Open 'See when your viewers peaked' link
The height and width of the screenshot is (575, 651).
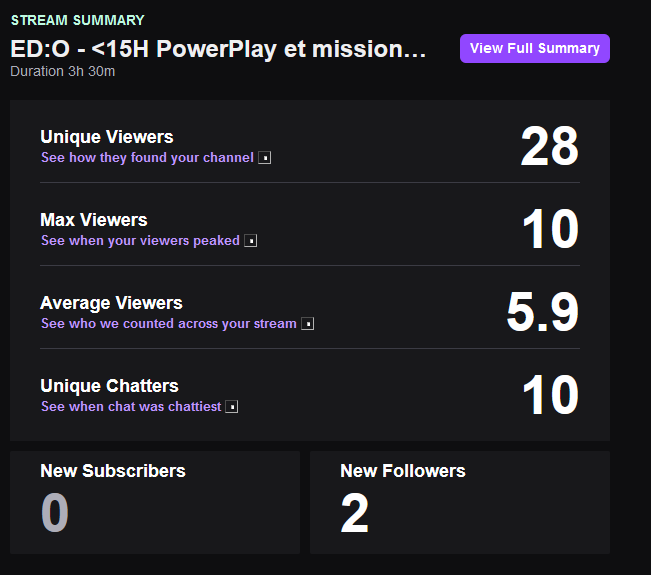click(140, 240)
